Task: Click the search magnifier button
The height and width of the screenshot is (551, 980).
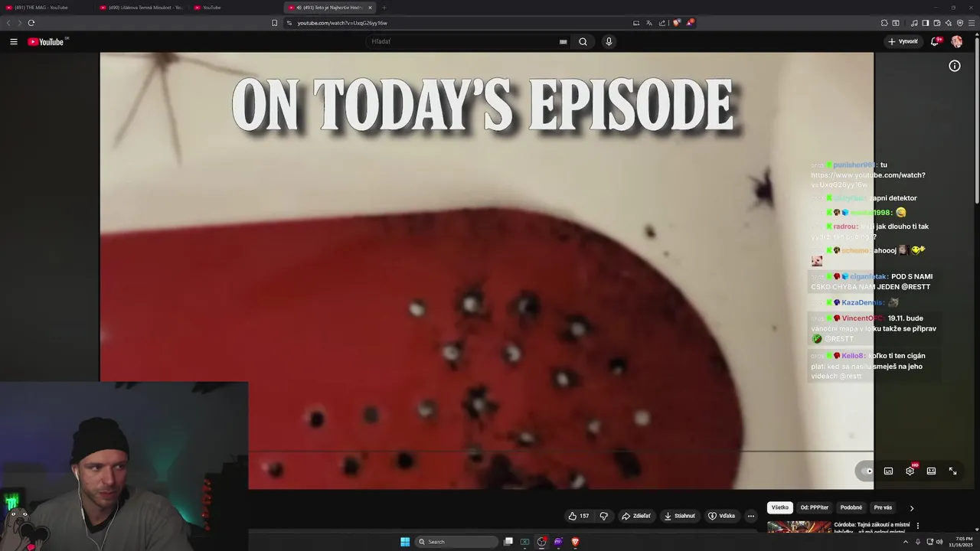Action: 583,41
